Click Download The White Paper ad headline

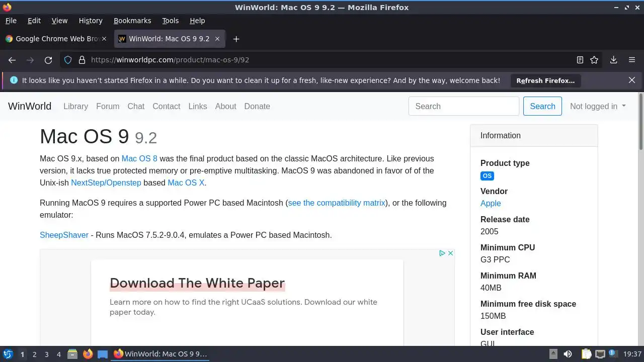197,283
